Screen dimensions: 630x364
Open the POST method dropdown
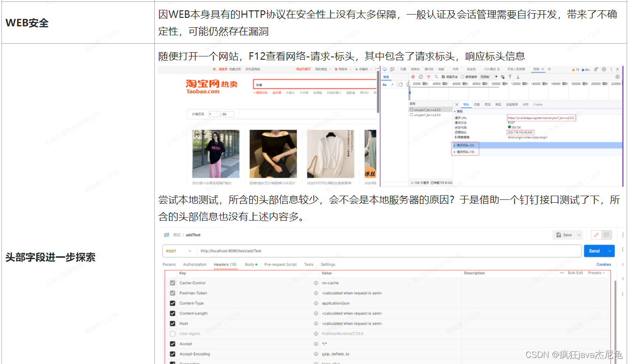click(x=179, y=251)
